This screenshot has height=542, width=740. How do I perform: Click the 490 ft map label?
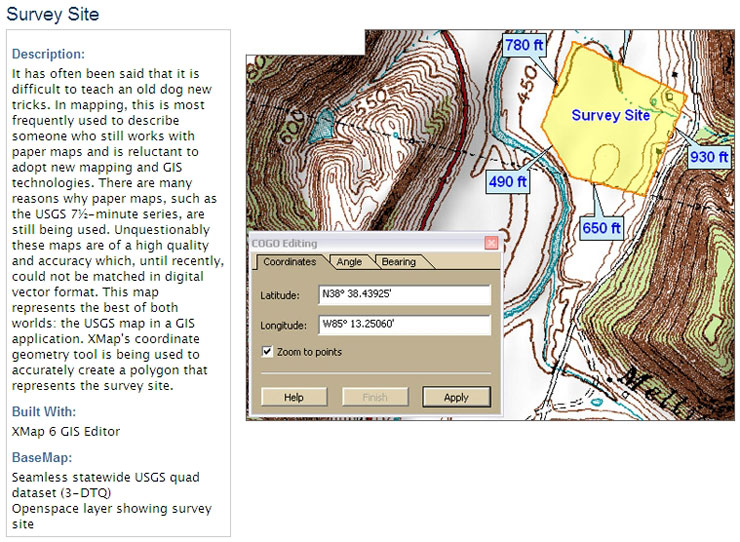tap(508, 182)
